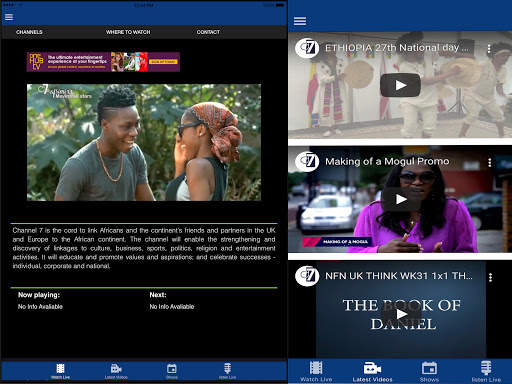
Task: Open Making of a Mogul Promo title
Action: [x=387, y=161]
